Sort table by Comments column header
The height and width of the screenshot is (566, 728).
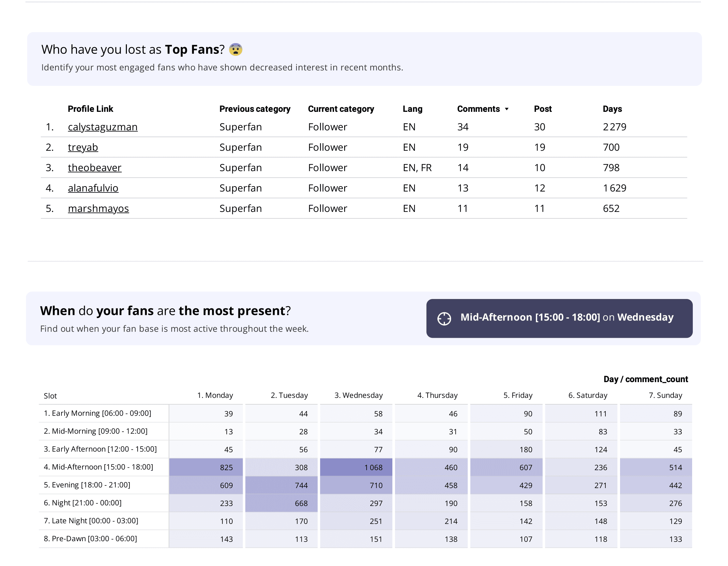click(x=478, y=109)
